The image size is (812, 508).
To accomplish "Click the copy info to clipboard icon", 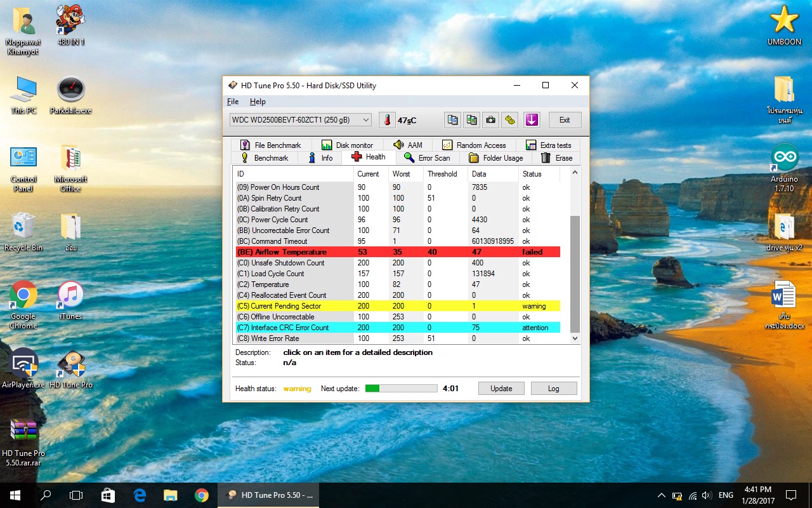I will (x=452, y=120).
